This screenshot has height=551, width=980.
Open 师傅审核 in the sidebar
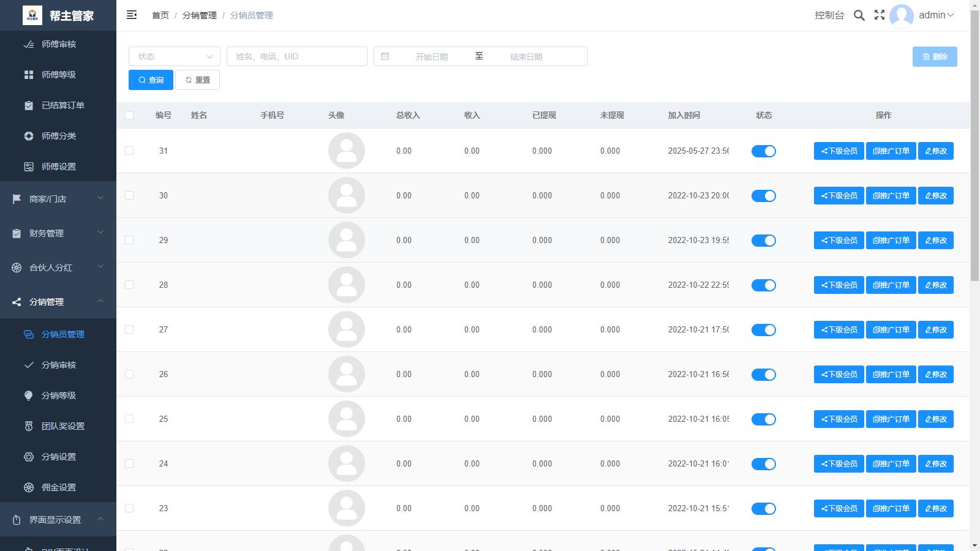[x=58, y=44]
